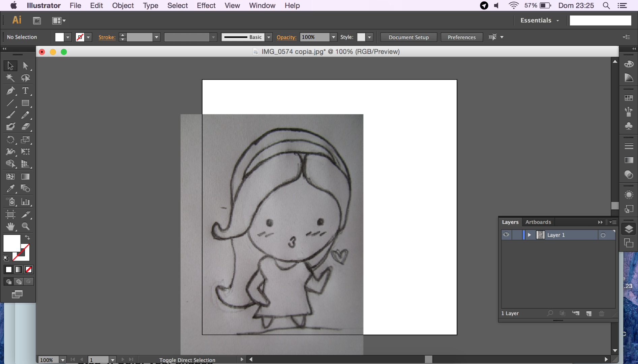Viewport: 638px width, 364px height.
Task: Open zoom level dropdown at 100%
Action: 62,360
